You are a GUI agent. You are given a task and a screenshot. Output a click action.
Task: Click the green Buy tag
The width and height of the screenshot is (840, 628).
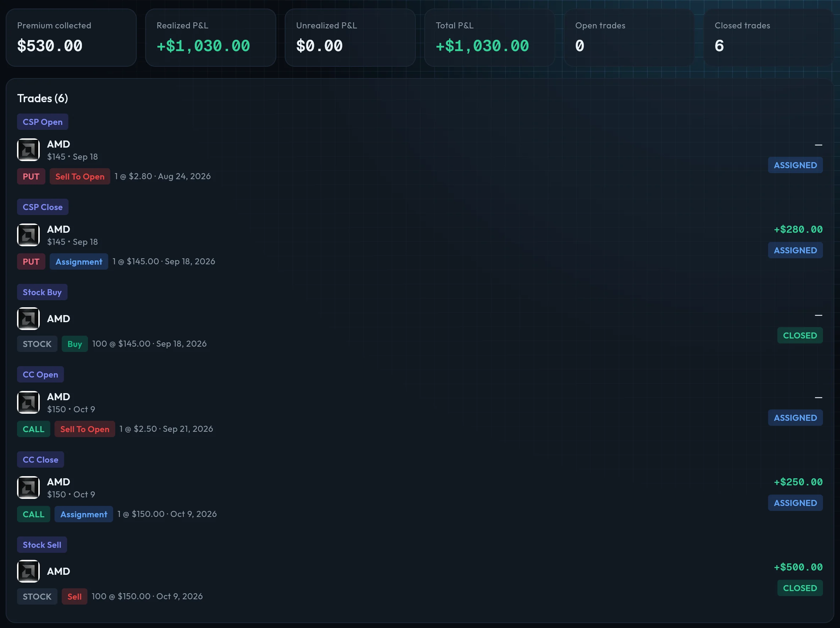pos(74,344)
